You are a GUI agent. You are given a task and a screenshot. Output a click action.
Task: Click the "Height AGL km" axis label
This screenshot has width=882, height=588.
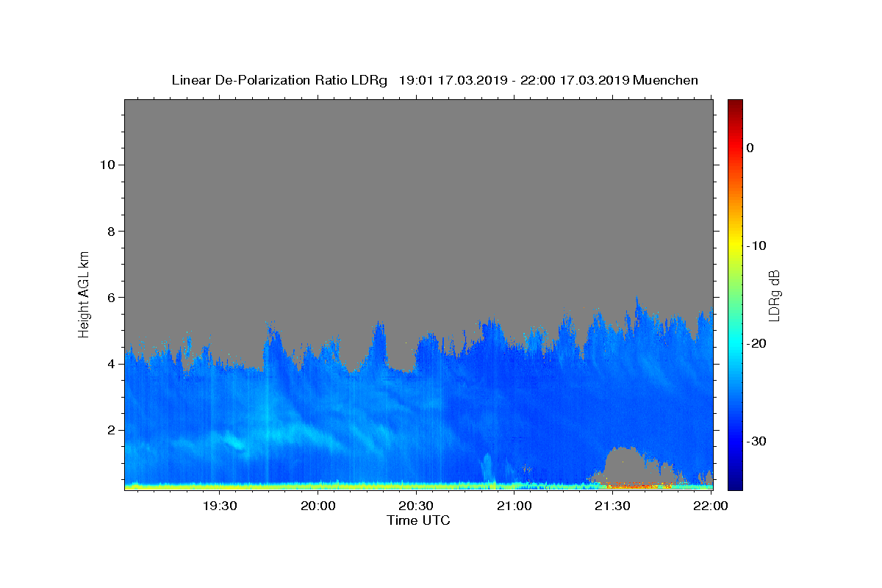pos(84,293)
